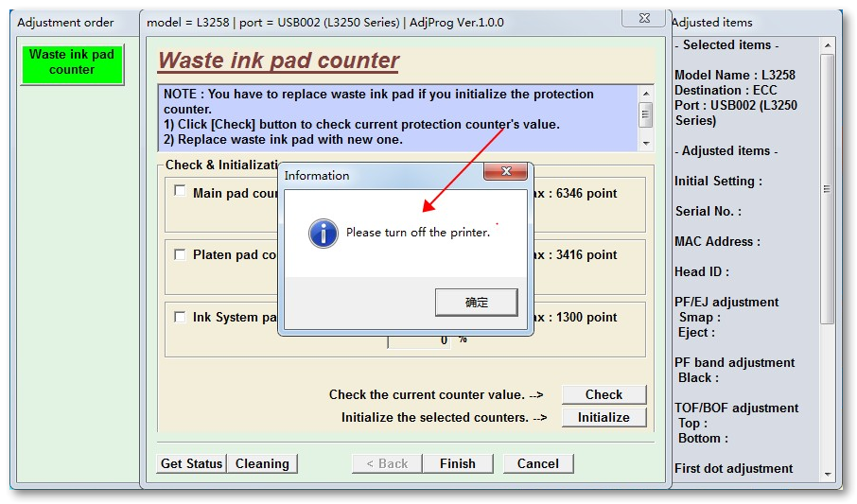857x504 pixels.
Task: Click the 'PF/EJ adjustment' label
Action: pyautogui.click(x=726, y=303)
